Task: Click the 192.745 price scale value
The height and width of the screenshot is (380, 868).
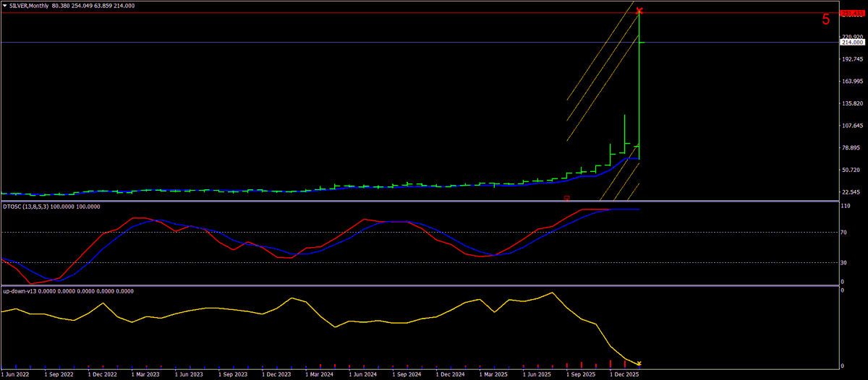Action: (853, 59)
